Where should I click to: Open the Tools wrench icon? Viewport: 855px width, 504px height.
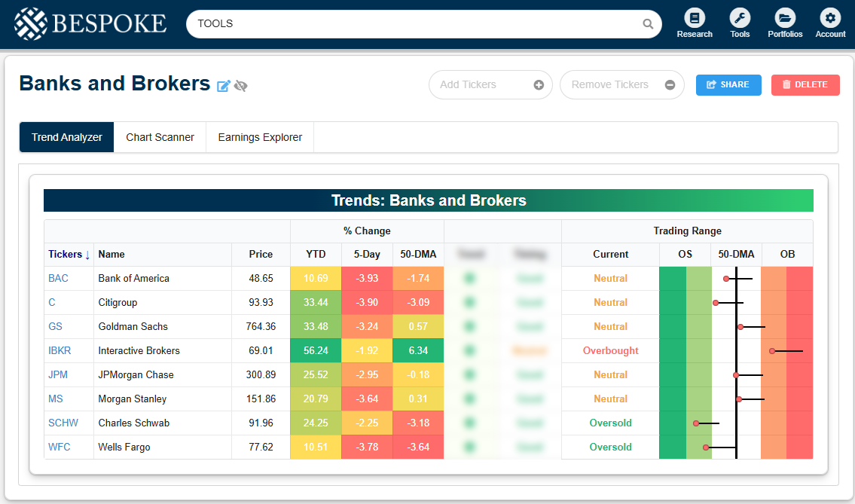740,18
